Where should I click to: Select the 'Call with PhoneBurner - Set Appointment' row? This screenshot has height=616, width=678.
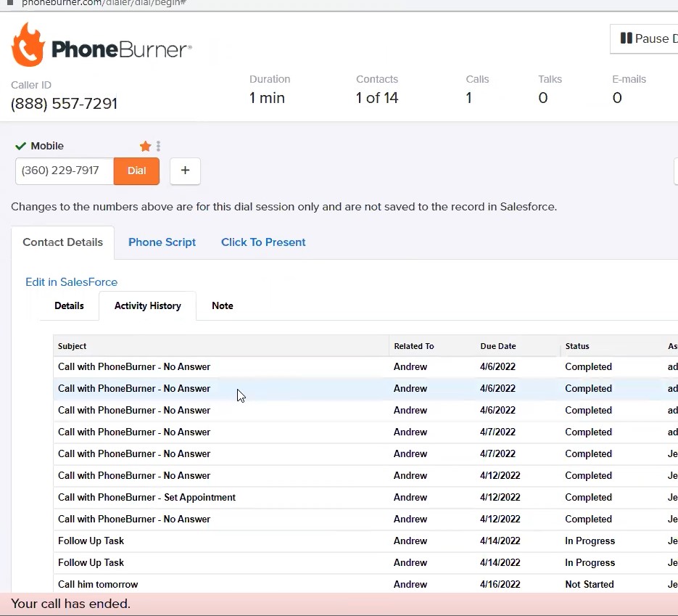click(x=365, y=498)
